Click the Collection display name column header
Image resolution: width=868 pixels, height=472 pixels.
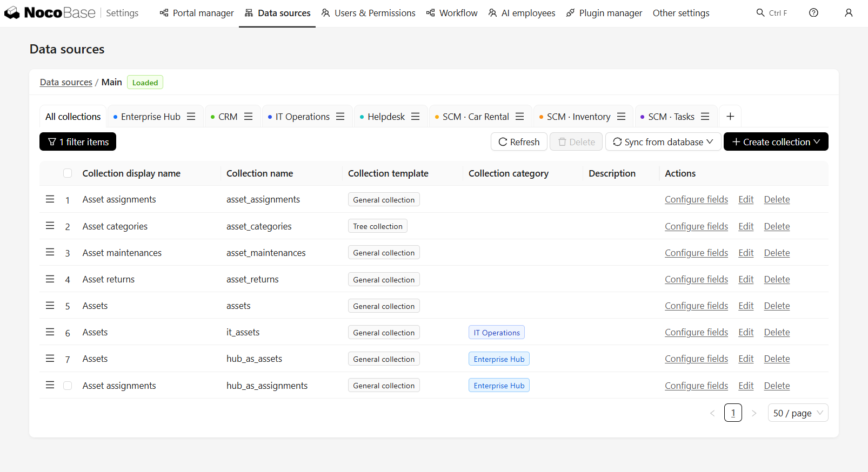[x=131, y=173]
